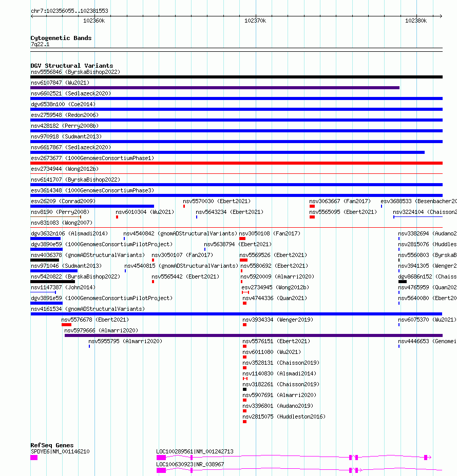Open variant nsv5556846 (ByrskaBishop2022)

(75, 72)
